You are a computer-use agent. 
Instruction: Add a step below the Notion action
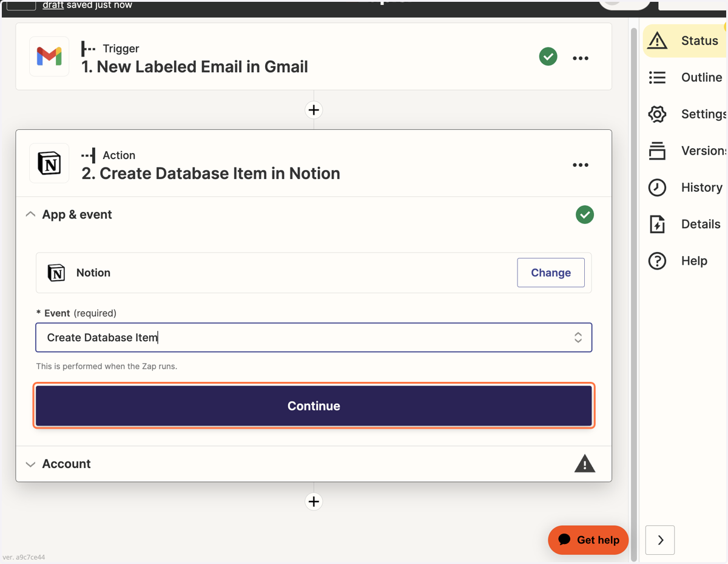314,501
